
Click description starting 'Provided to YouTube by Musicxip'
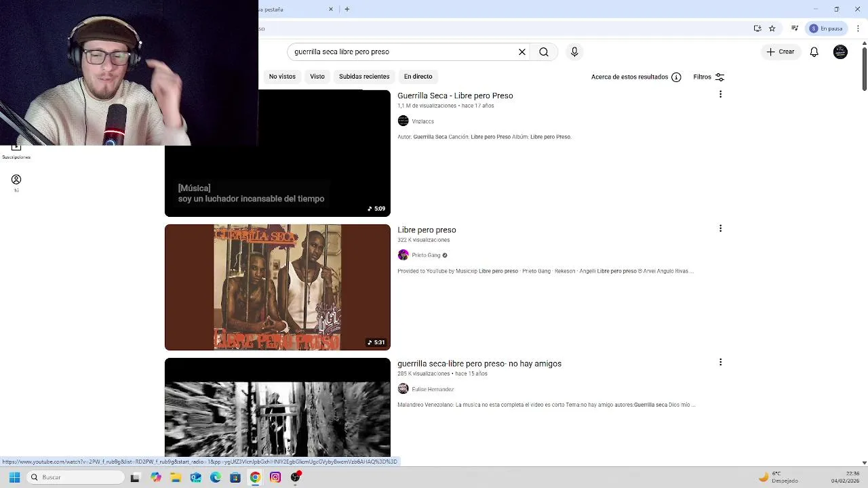[x=545, y=271]
